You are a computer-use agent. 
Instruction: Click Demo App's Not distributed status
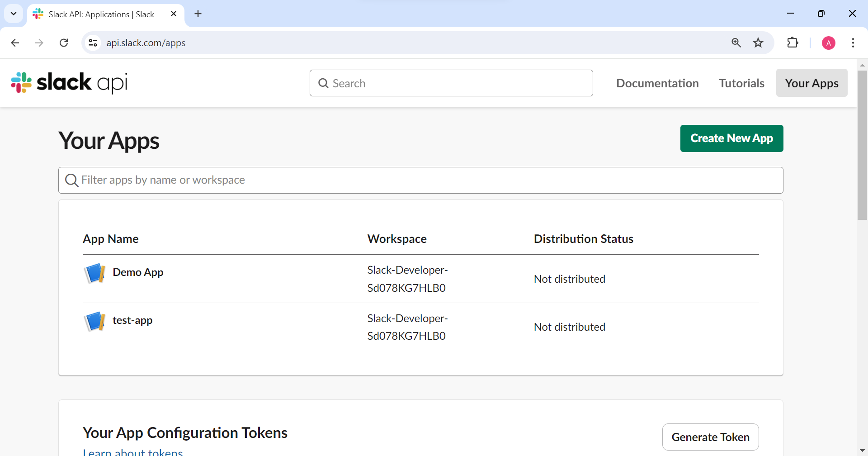point(570,279)
